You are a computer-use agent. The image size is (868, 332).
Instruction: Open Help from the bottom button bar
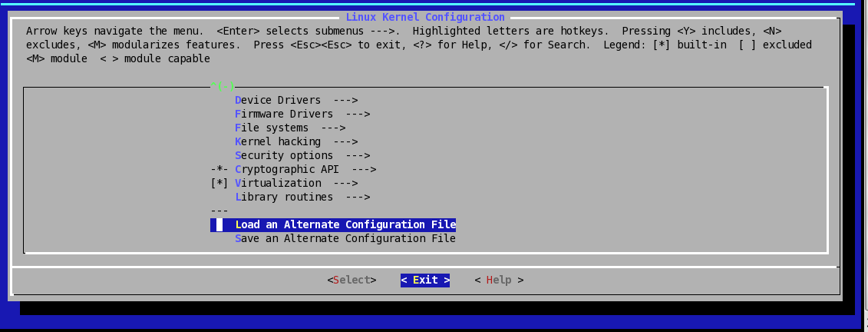pos(499,280)
